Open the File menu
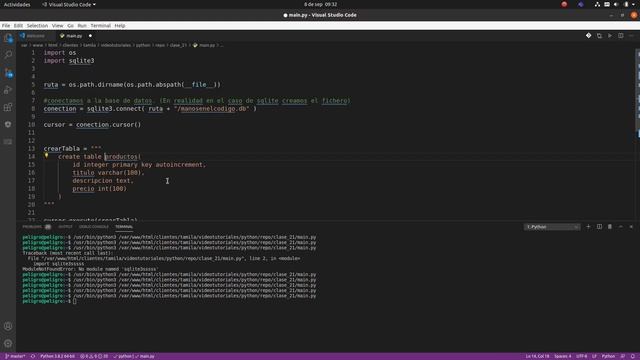Viewport: 640px width, 360px height. [6, 26]
